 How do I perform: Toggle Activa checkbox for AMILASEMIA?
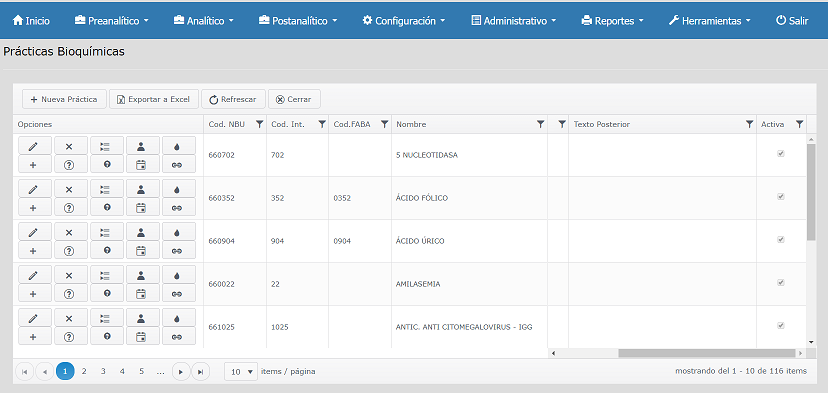click(780, 283)
